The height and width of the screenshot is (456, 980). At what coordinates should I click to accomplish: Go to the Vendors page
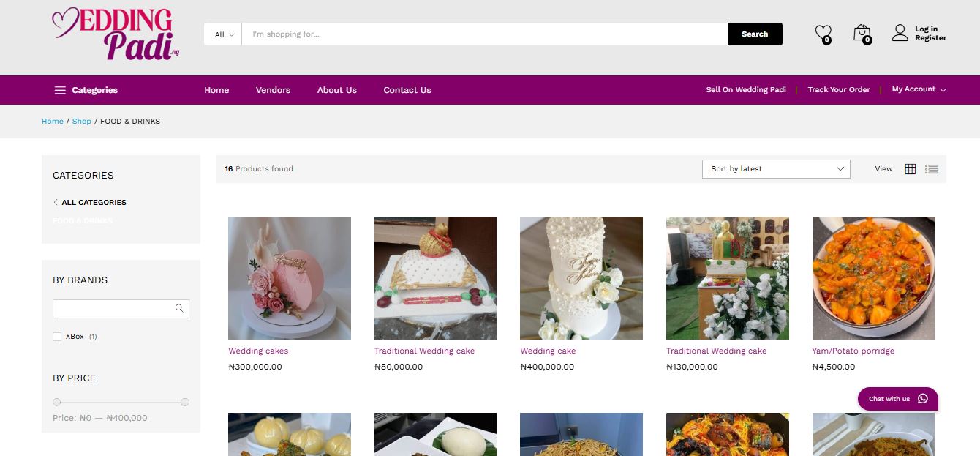point(273,90)
